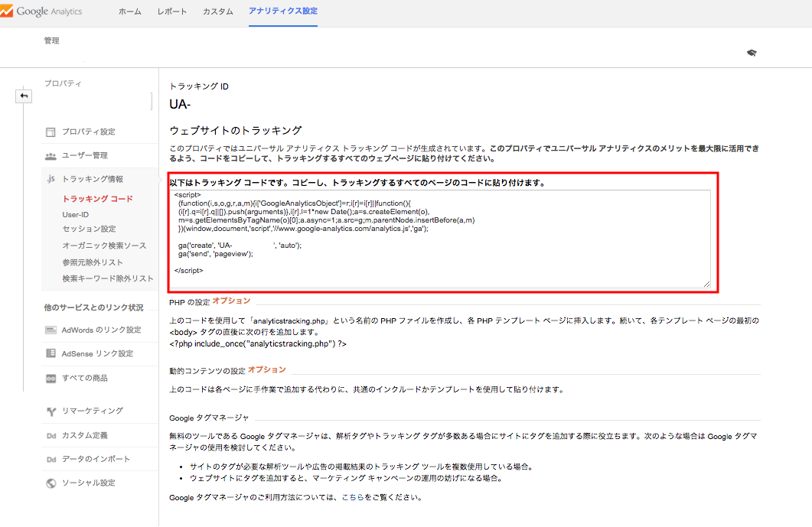The image size is (812, 527).
Task: Click the Dd icon beside データのインポート
Action: click(x=51, y=460)
